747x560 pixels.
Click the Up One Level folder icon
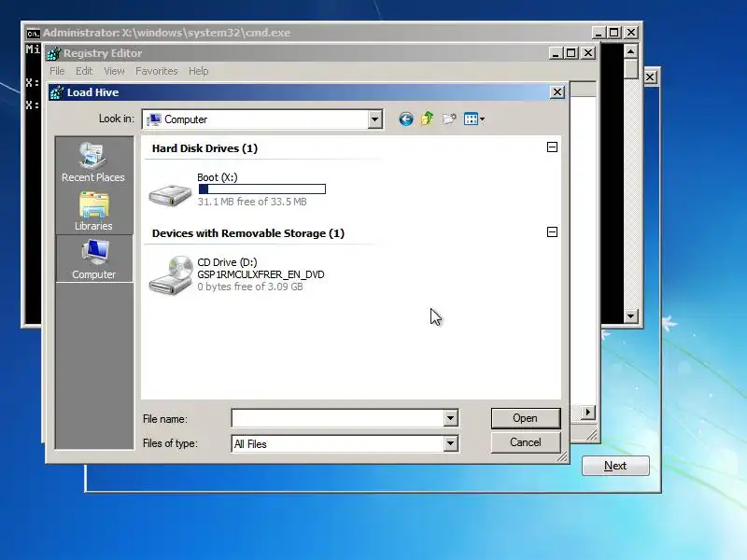click(427, 119)
